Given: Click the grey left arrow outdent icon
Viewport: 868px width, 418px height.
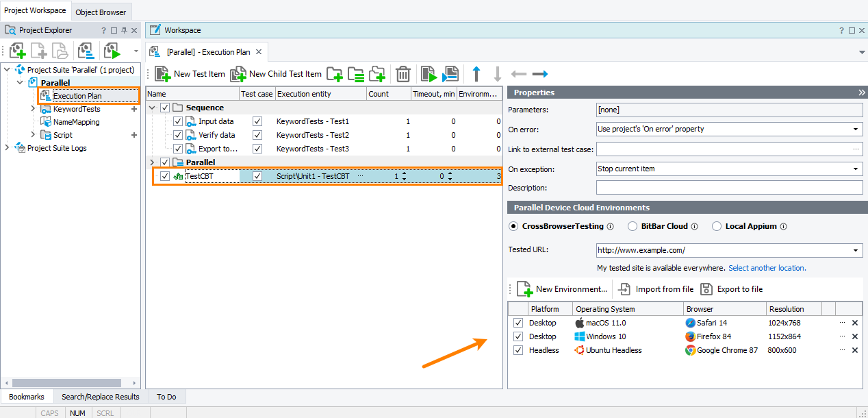Looking at the screenshot, I should (519, 74).
